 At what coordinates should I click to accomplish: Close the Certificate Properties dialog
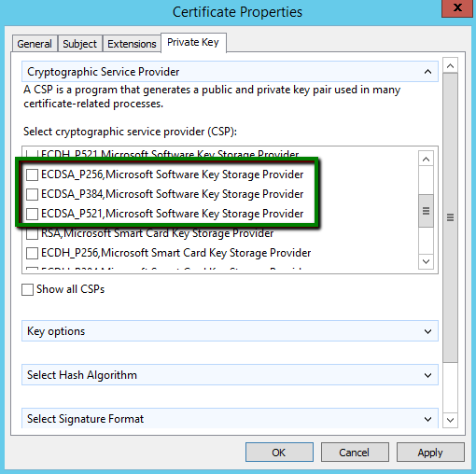457,7
